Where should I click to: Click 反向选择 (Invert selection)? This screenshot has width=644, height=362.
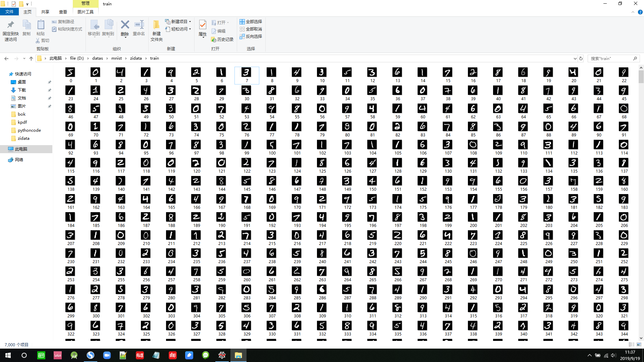click(251, 36)
